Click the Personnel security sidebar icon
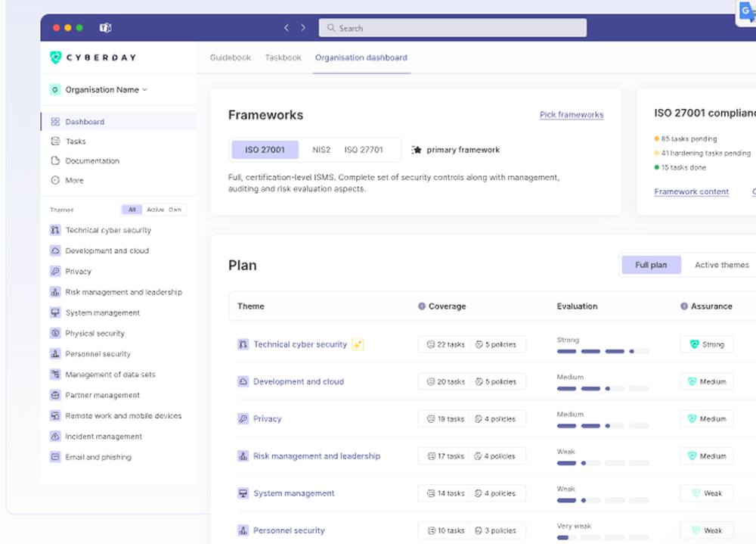This screenshot has width=756, height=544. point(55,354)
